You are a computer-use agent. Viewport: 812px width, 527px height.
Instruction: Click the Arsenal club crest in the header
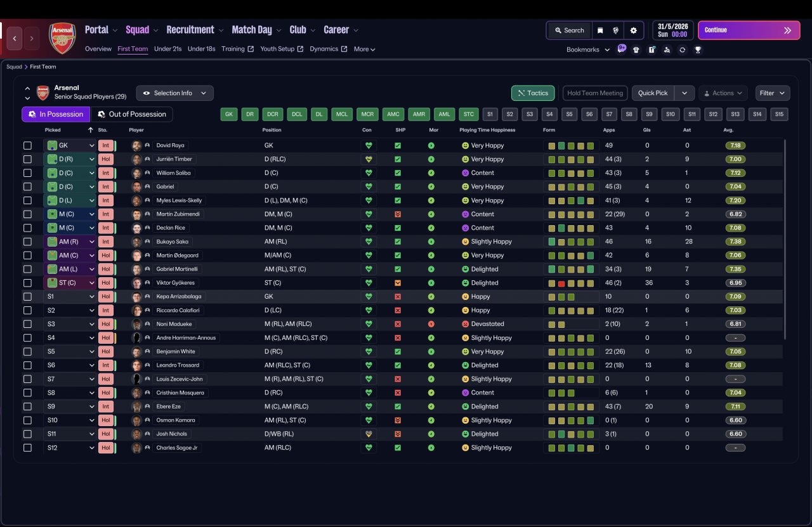point(63,38)
